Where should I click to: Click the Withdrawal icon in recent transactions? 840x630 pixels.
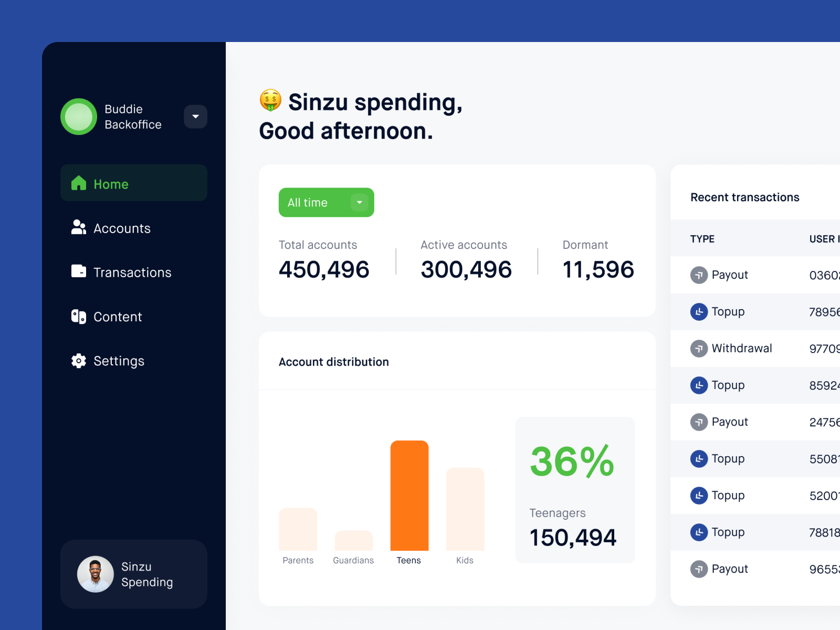click(x=699, y=348)
